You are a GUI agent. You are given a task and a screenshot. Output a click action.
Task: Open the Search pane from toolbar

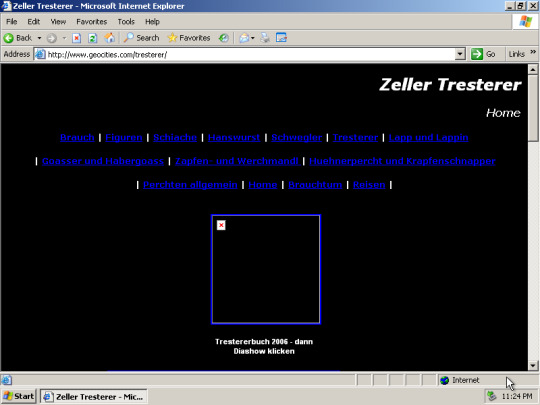coord(142,38)
